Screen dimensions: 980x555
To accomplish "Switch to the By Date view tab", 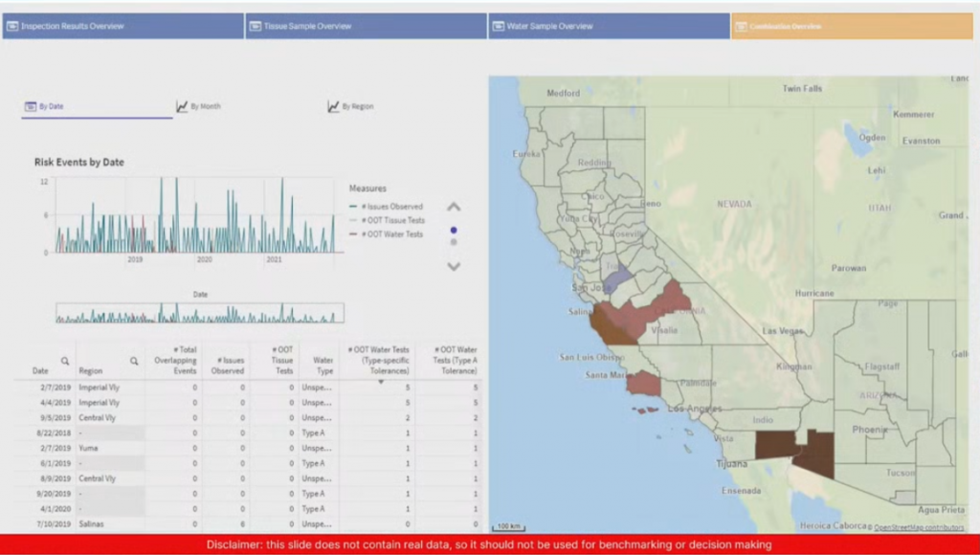I will (97, 106).
